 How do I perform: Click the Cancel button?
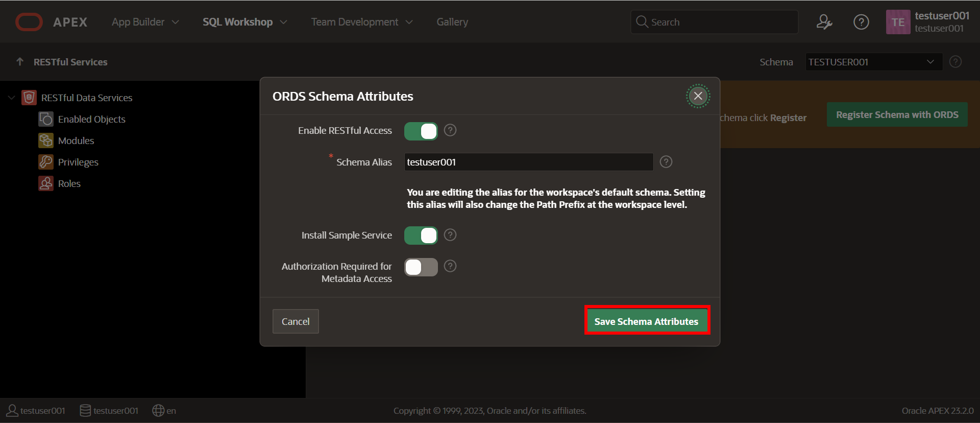[296, 321]
